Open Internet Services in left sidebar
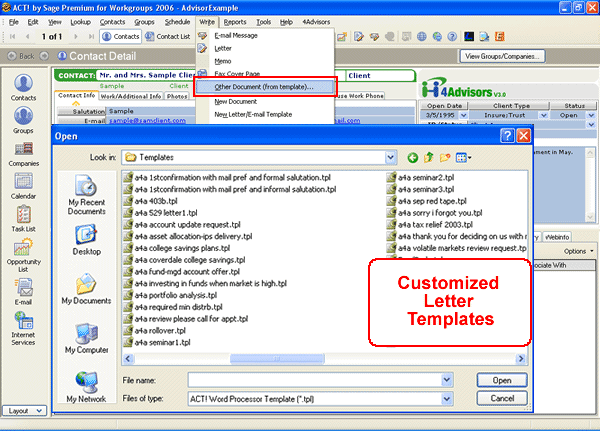This screenshot has height=431, width=600. 23,328
